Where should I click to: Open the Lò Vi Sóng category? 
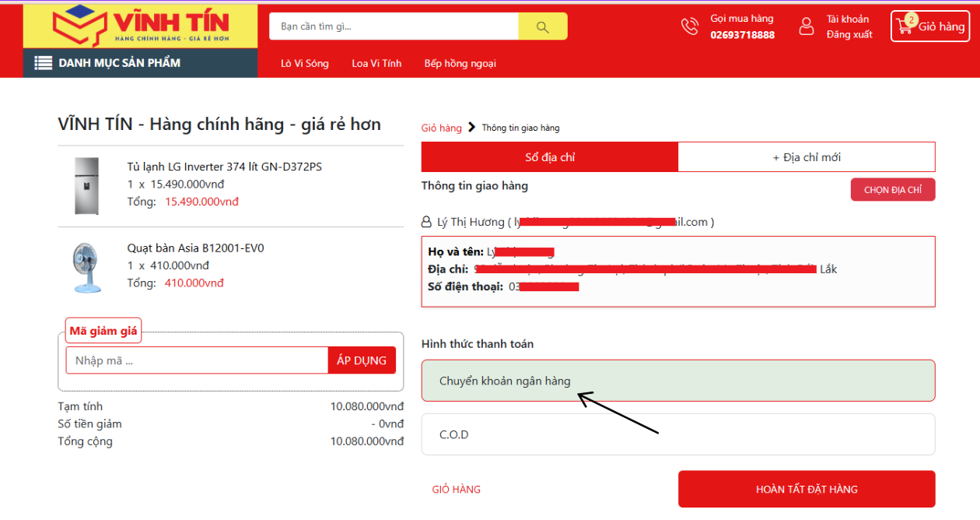[x=305, y=63]
